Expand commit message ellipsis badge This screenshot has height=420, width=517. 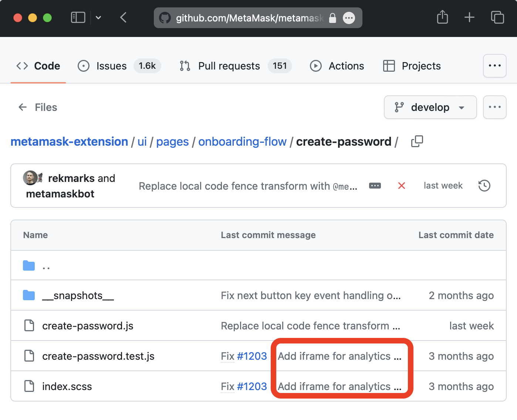coord(375,186)
